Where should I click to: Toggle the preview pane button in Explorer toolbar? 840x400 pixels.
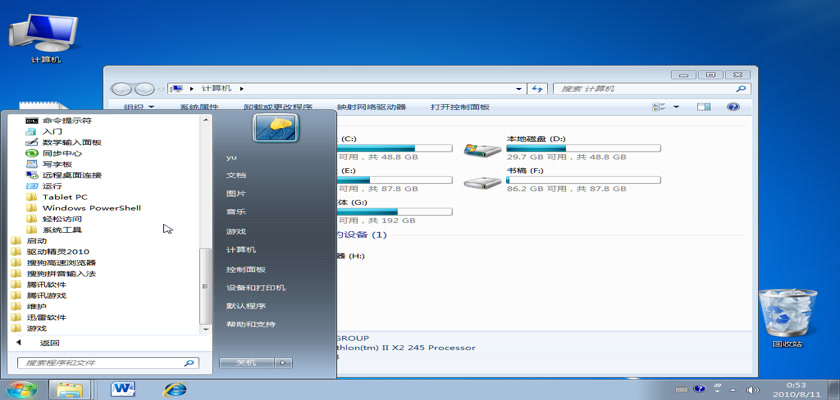[x=704, y=107]
